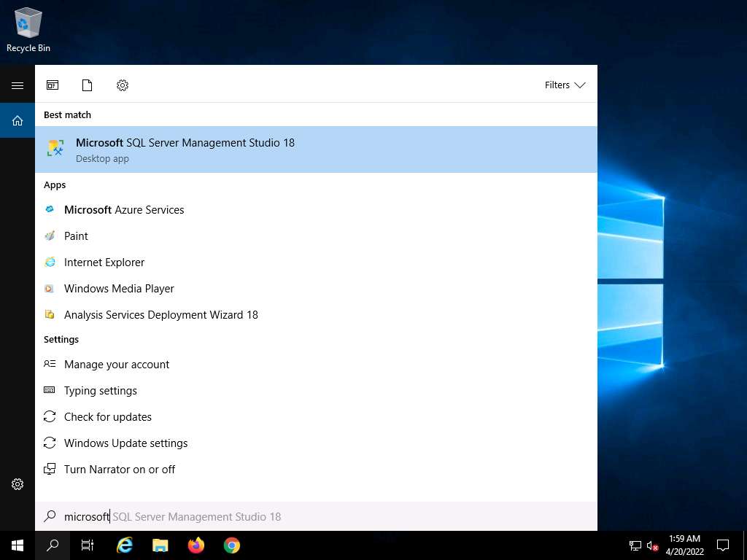The height and width of the screenshot is (560, 747).
Task: Launch Windows Media Player result
Action: point(119,289)
